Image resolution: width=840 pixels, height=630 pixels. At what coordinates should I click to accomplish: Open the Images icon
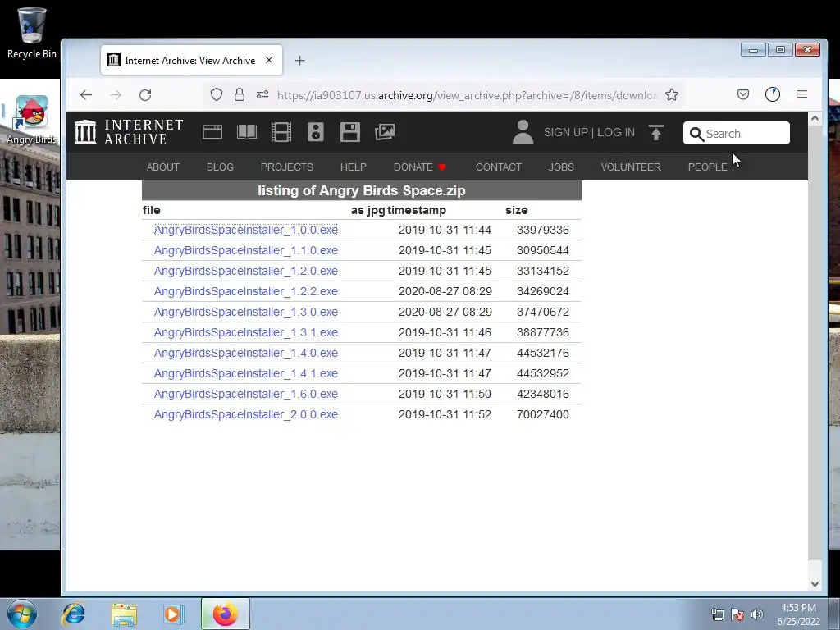[385, 132]
